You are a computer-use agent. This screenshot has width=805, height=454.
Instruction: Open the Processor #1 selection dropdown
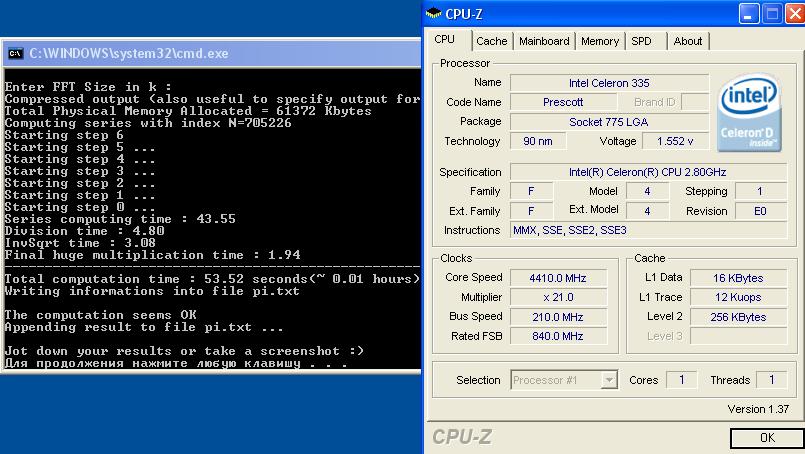609,380
